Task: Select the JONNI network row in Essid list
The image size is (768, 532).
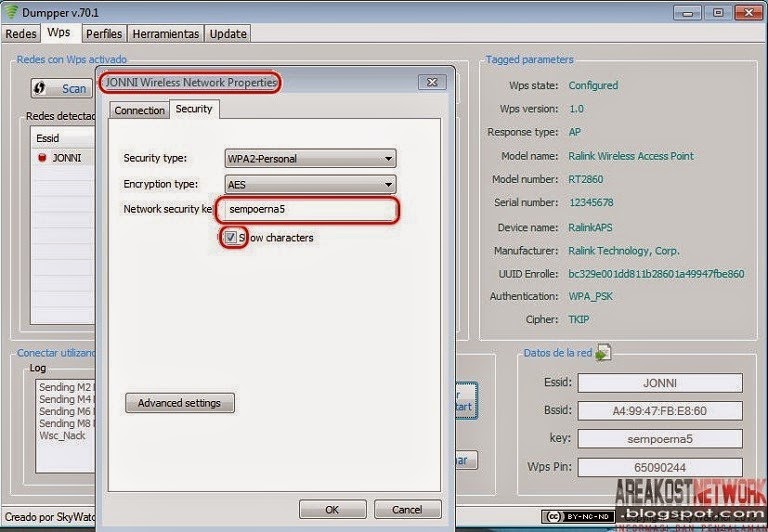Action: [x=64, y=158]
